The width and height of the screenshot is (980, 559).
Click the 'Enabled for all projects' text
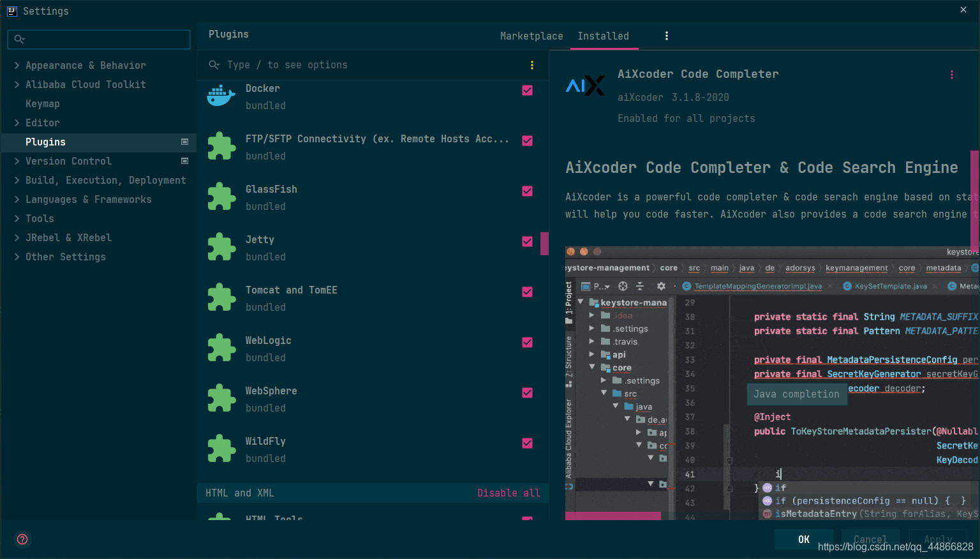coord(686,118)
